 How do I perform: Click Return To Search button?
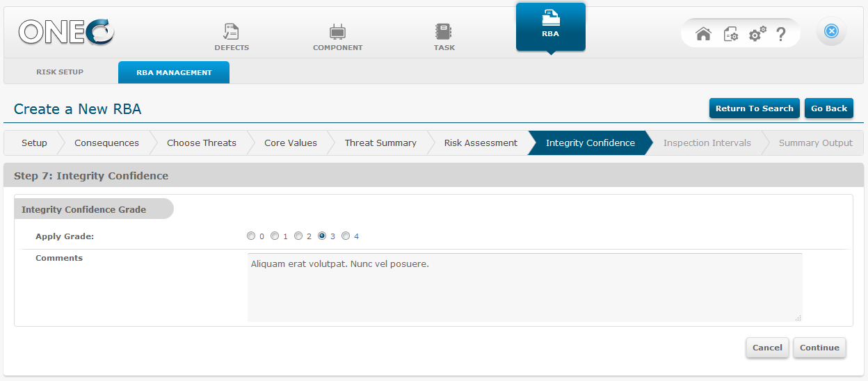point(754,108)
